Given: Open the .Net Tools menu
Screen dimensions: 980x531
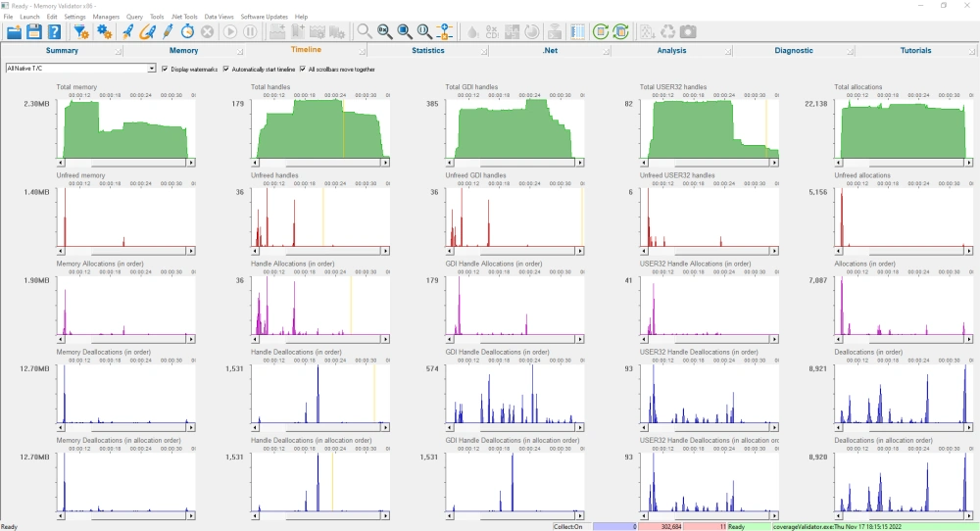Looking at the screenshot, I should click(x=184, y=17).
